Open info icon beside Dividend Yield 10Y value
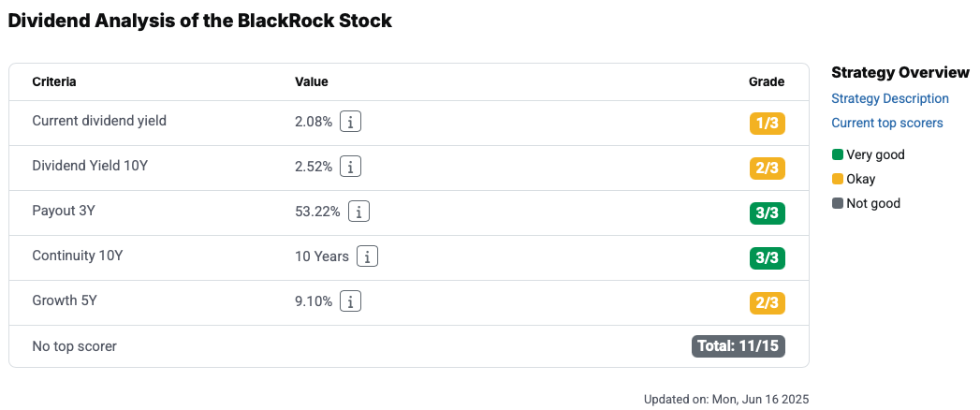 click(x=351, y=167)
